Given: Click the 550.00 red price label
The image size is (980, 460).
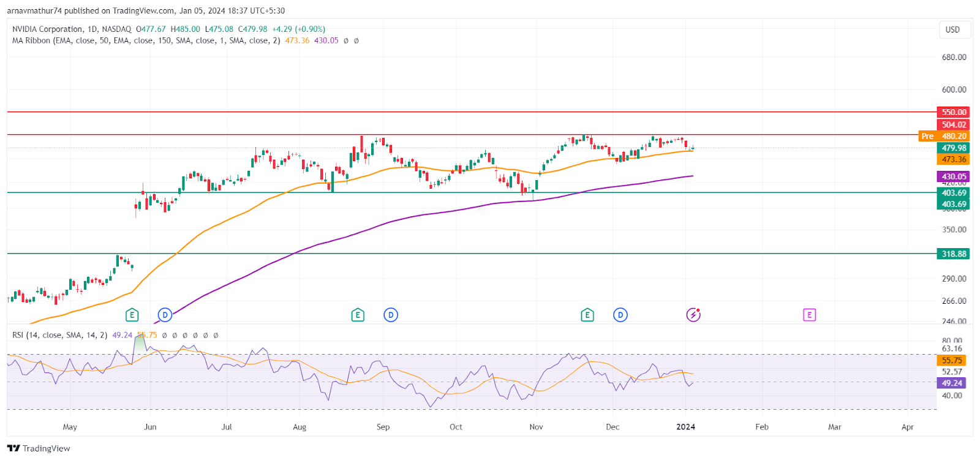Looking at the screenshot, I should pyautogui.click(x=954, y=112).
